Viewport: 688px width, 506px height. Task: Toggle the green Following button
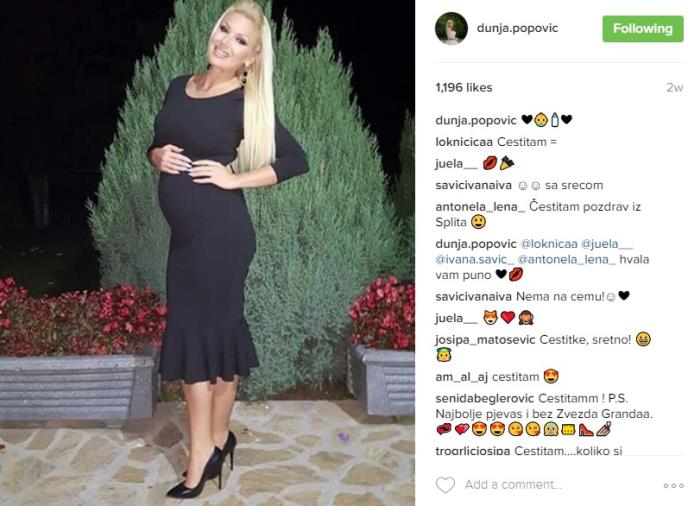pos(642,29)
